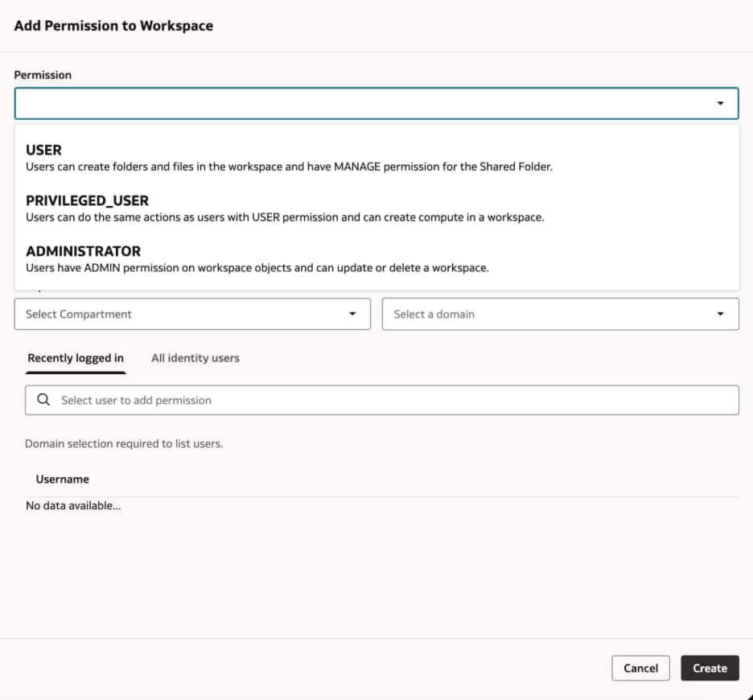This screenshot has width=753, height=700.
Task: Click the PRIVILEGED_USER compute description text
Action: click(285, 217)
